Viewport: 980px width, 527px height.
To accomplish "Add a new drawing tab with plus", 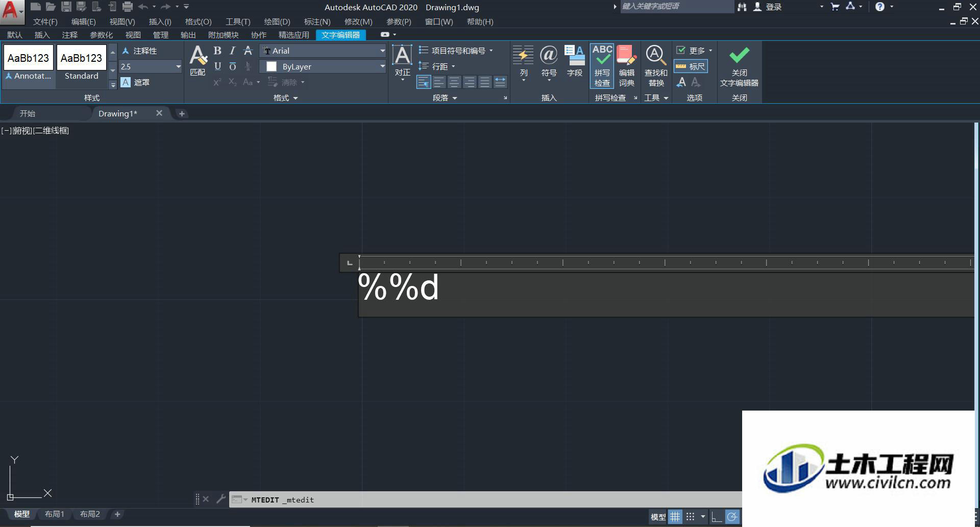I will pyautogui.click(x=182, y=113).
